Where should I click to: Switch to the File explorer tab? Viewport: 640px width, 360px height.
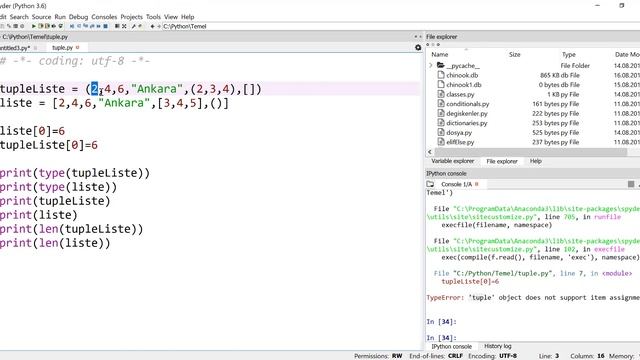pos(502,161)
